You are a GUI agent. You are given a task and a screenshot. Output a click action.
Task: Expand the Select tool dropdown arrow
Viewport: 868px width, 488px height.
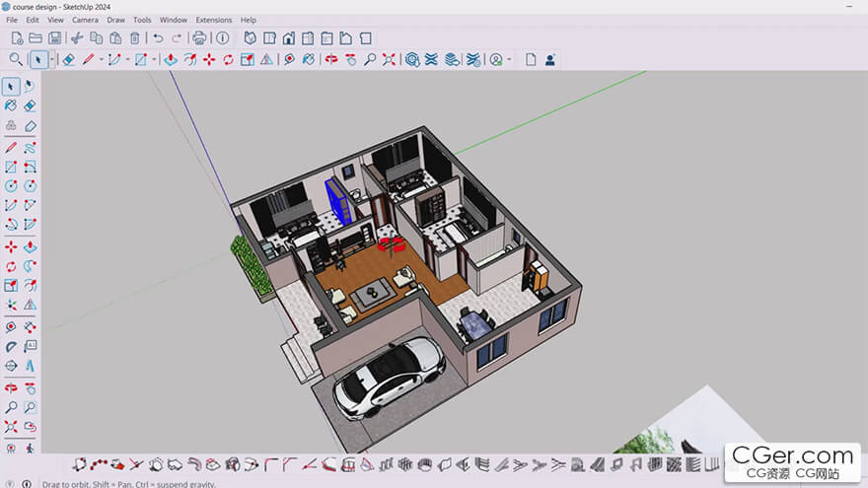(50, 60)
